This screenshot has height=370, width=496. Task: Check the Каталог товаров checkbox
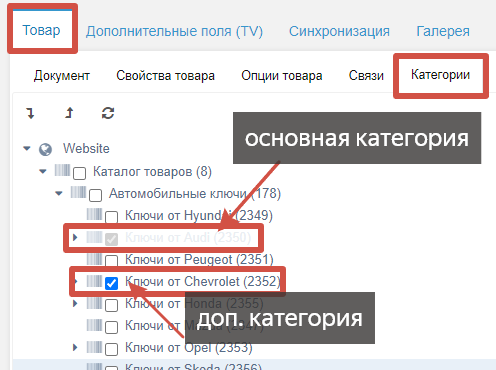pyautogui.click(x=79, y=173)
